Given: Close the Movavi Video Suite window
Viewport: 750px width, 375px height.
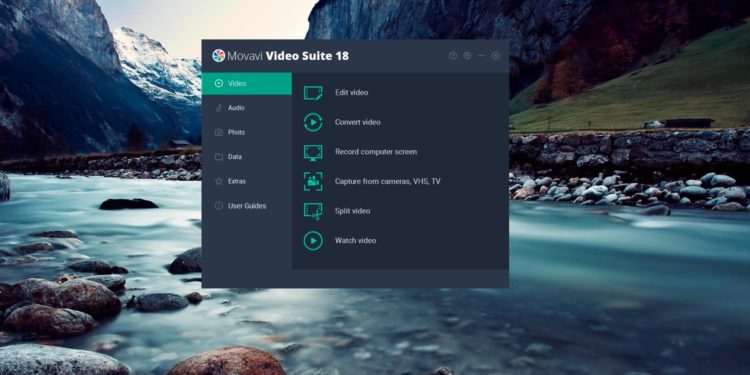Looking at the screenshot, I should (496, 56).
